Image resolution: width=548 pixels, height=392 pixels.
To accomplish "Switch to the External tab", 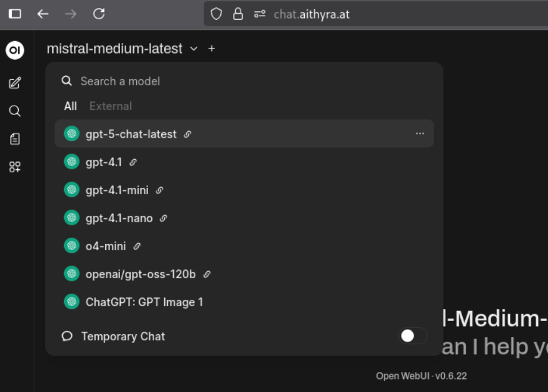I will tap(111, 106).
